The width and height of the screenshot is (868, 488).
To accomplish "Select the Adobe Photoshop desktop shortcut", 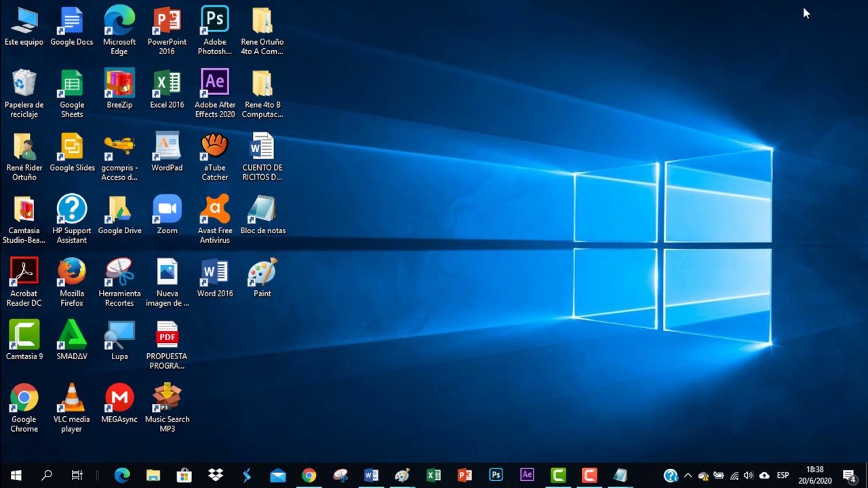I will (215, 31).
